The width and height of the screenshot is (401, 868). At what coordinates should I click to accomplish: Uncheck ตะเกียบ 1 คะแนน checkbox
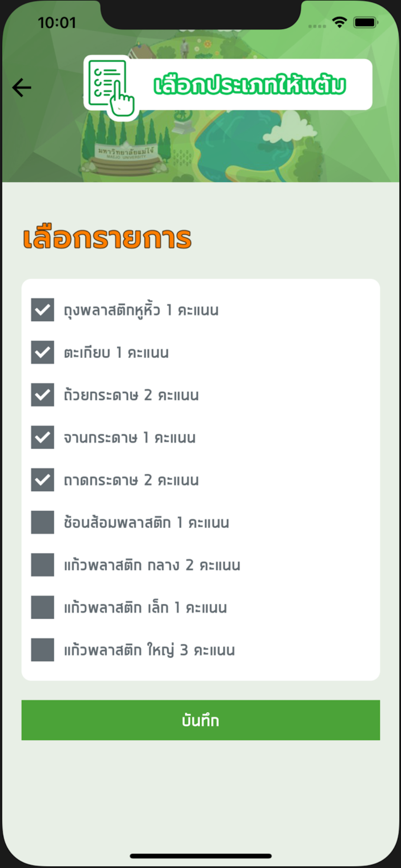[x=43, y=352]
